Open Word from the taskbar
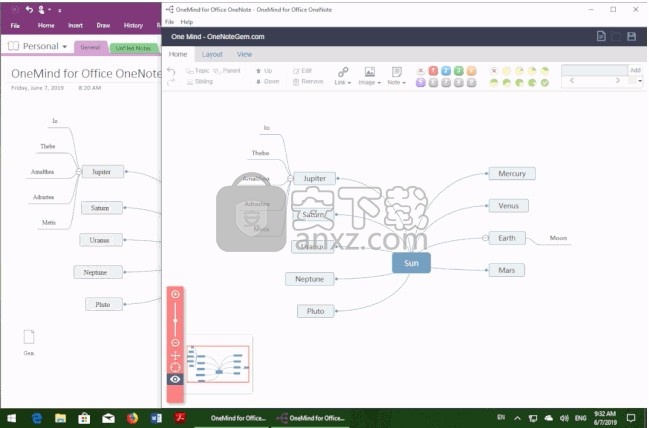 point(156,418)
